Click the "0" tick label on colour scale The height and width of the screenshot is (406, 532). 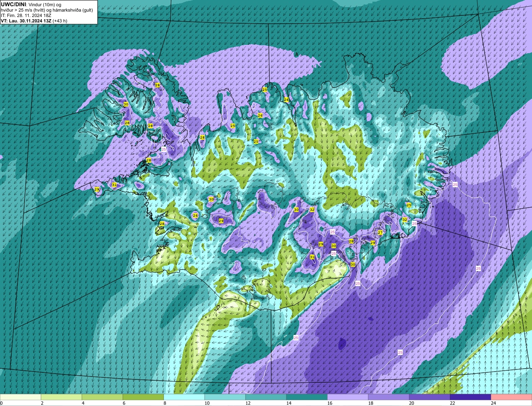coord(2,403)
